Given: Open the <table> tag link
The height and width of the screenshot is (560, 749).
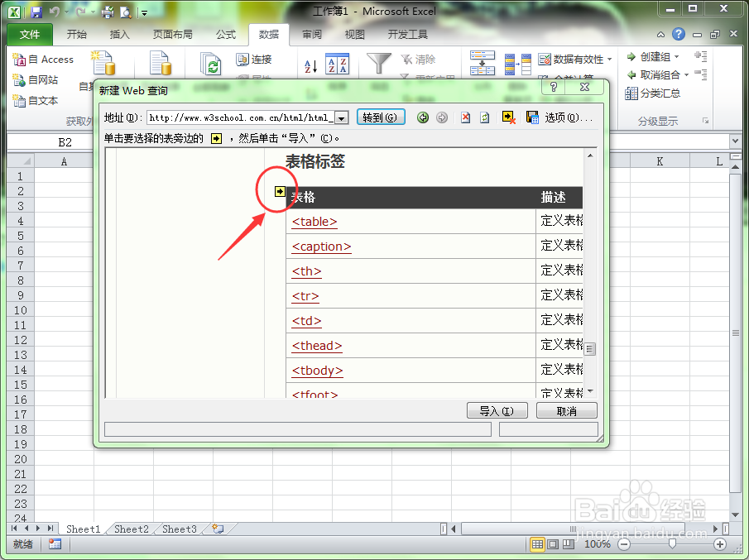Looking at the screenshot, I should click(314, 222).
